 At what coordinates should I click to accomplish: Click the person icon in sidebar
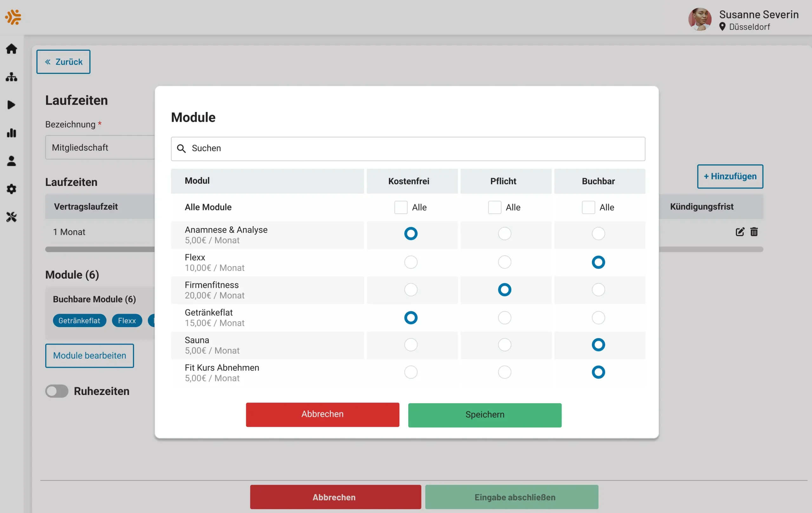click(11, 161)
